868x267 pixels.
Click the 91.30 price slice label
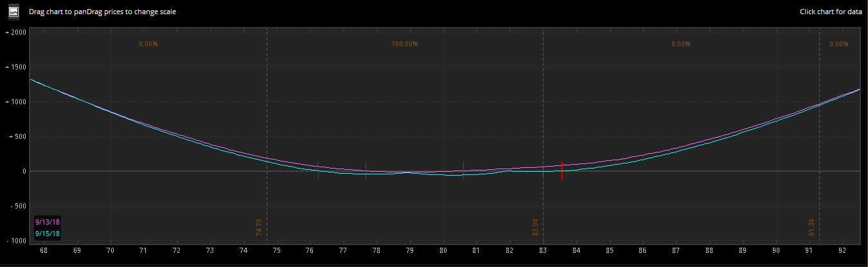812,227
